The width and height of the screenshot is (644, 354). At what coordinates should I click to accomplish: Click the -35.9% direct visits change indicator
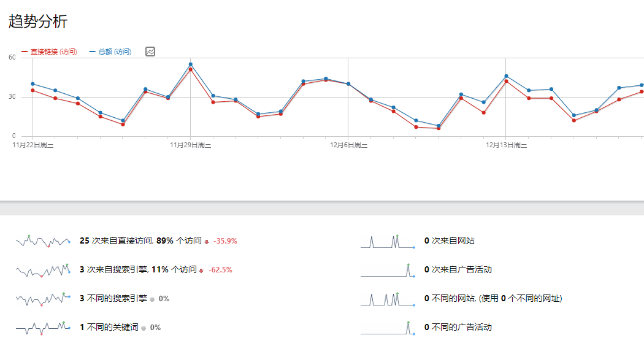pyautogui.click(x=224, y=241)
